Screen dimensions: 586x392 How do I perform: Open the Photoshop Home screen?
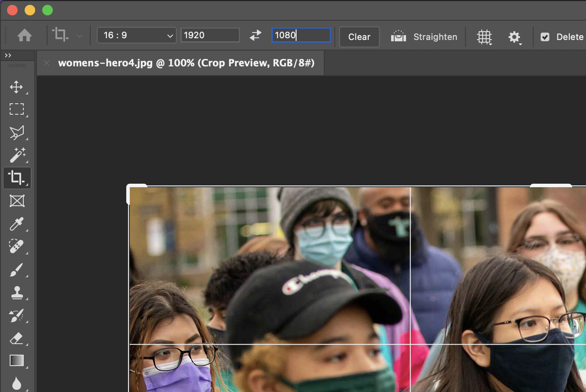25,35
